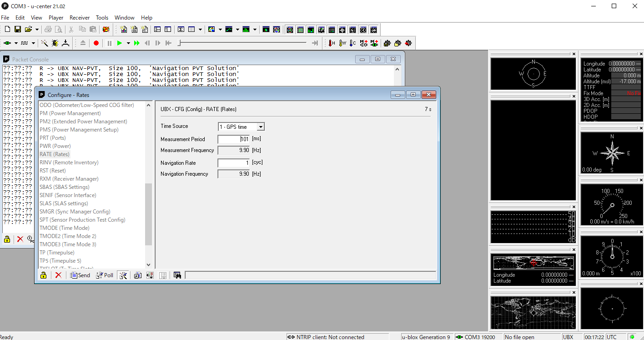Click the Save floppy disk icon
Screen dimensions: 644x340
coord(17,29)
